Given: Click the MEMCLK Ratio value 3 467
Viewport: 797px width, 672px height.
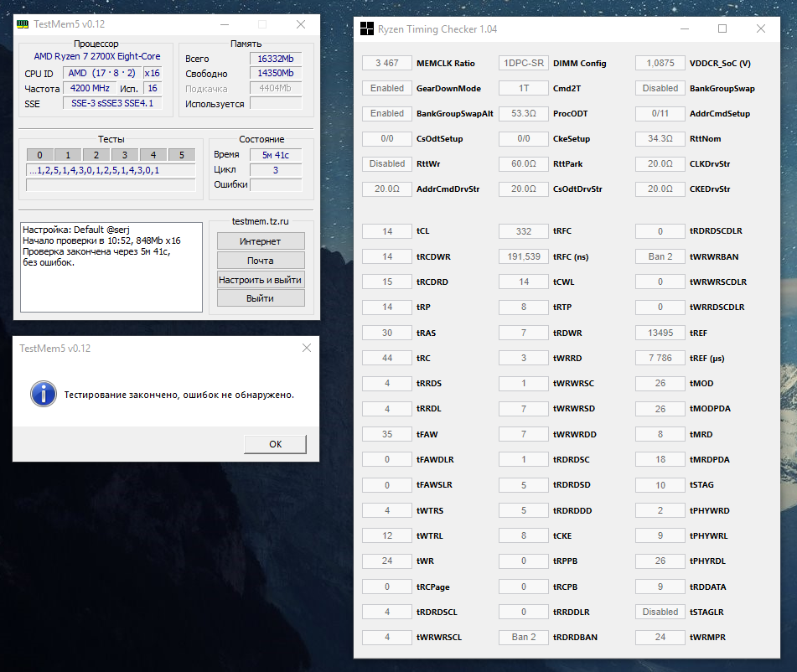Looking at the screenshot, I should tap(387, 63).
